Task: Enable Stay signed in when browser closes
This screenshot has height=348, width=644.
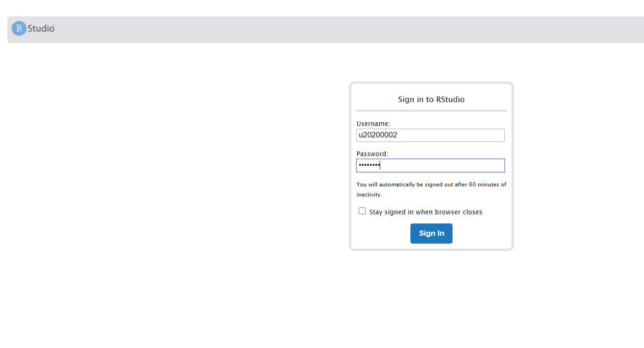Action: coord(362,211)
